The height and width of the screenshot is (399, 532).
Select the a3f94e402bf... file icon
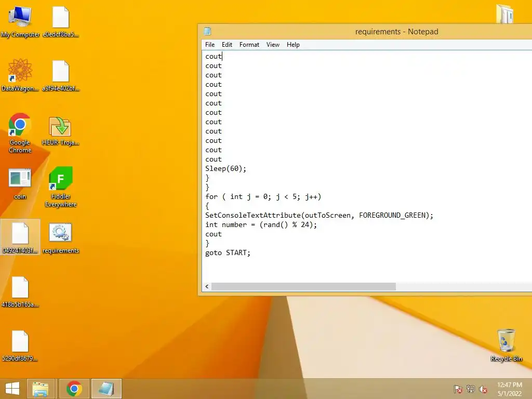pyautogui.click(x=61, y=75)
